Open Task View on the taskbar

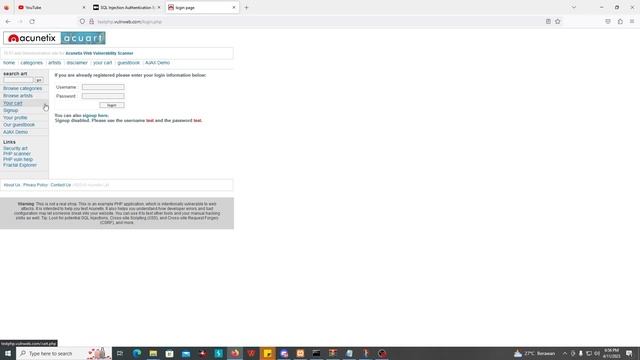coord(120,353)
